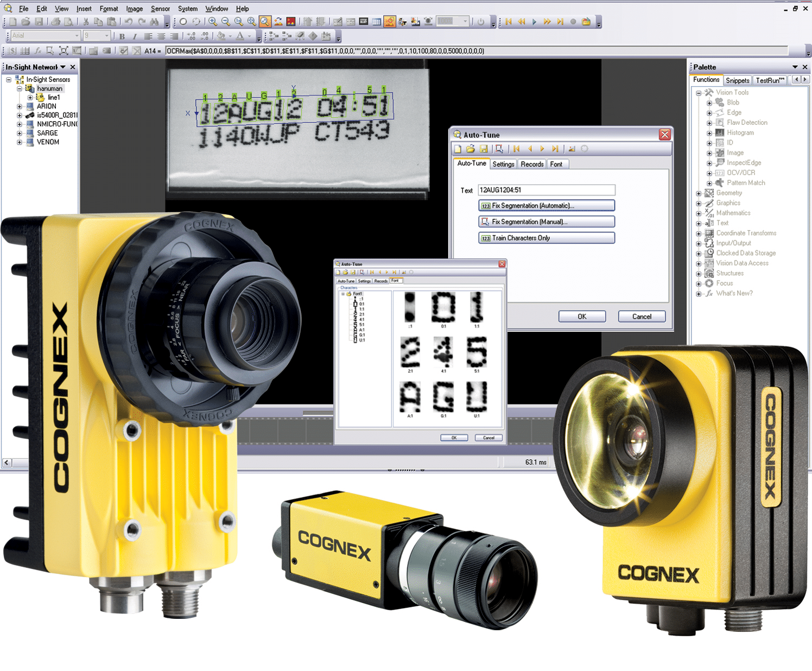Open the Image menu

coord(135,9)
